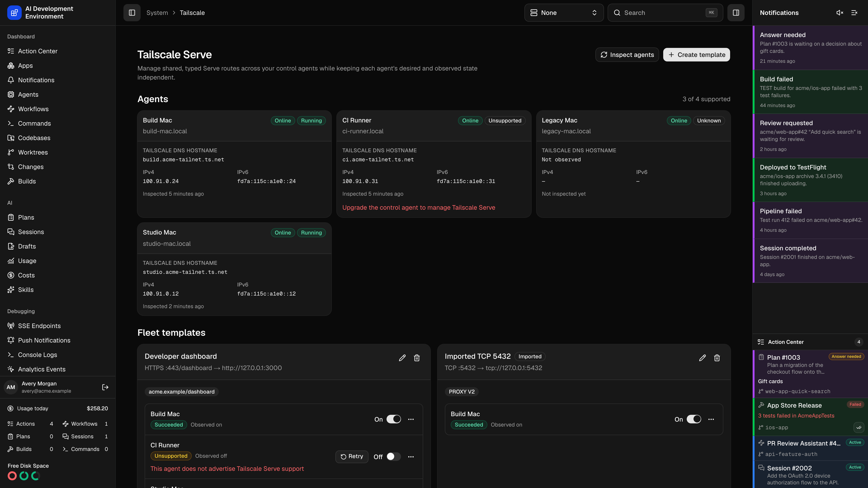Viewport: 868px width, 488px height.
Task: Mark App Store Release item done
Action: [x=859, y=427]
